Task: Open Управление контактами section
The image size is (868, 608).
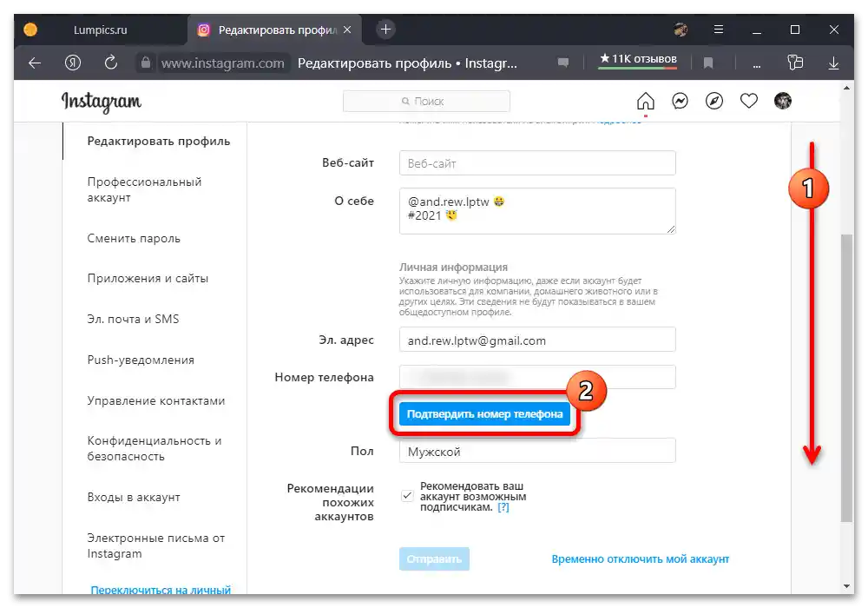Action: [156, 401]
